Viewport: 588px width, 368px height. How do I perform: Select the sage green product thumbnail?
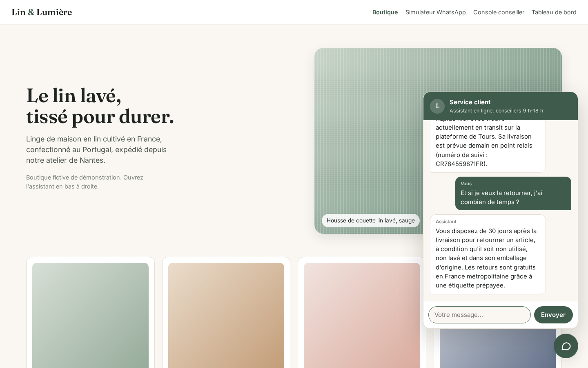[x=90, y=315]
